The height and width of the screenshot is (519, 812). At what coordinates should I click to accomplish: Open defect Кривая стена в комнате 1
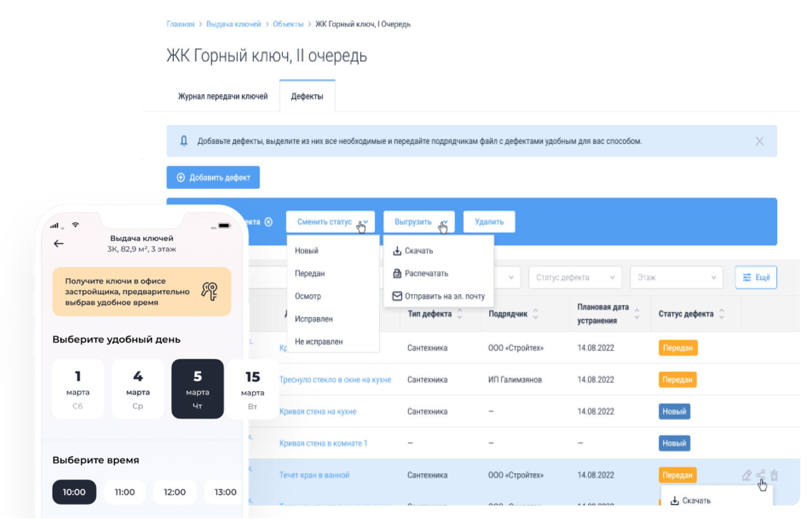tap(323, 443)
